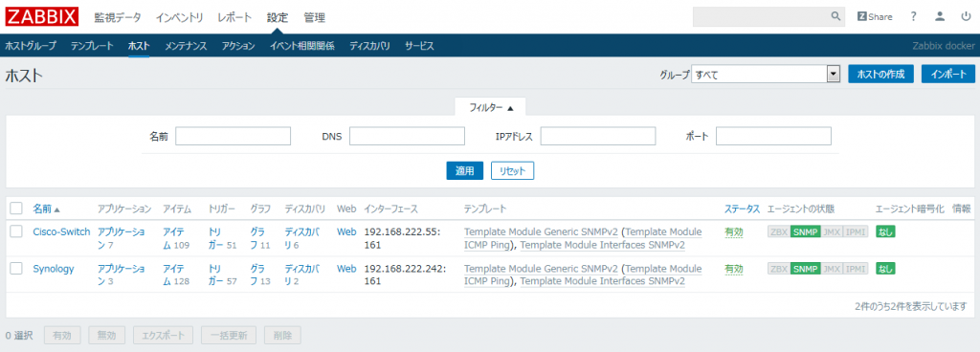Screen dimensions: 980x352
Task: Open 設定 menu
Action: pos(277,17)
